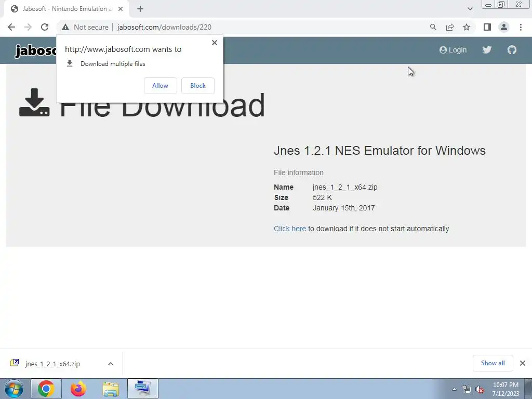Select the jabosoft.com/downloads/220 address bar

coord(164,27)
